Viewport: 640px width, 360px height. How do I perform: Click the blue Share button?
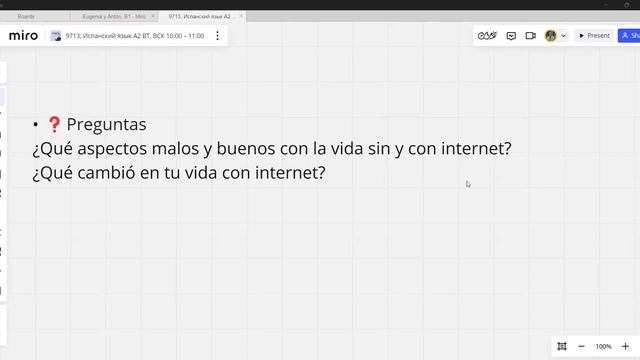[629, 36]
